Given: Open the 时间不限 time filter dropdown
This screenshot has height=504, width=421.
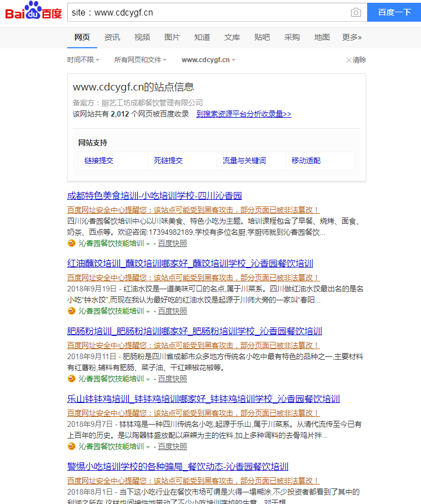Looking at the screenshot, I should point(83,60).
